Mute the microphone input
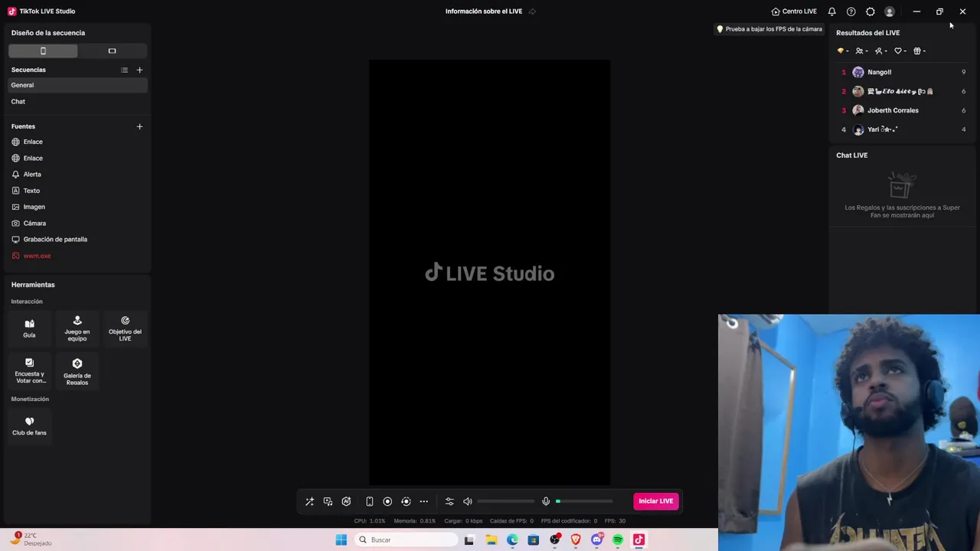 (546, 501)
